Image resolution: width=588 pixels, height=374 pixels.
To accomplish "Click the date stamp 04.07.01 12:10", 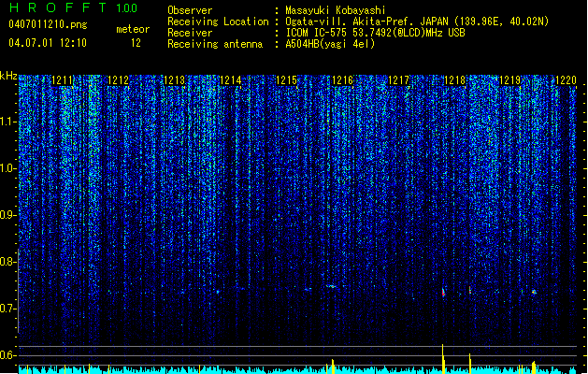I will pos(48,43).
